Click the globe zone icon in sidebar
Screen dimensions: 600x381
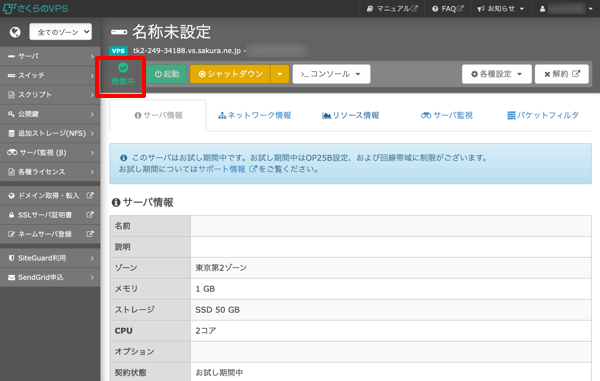[15, 32]
